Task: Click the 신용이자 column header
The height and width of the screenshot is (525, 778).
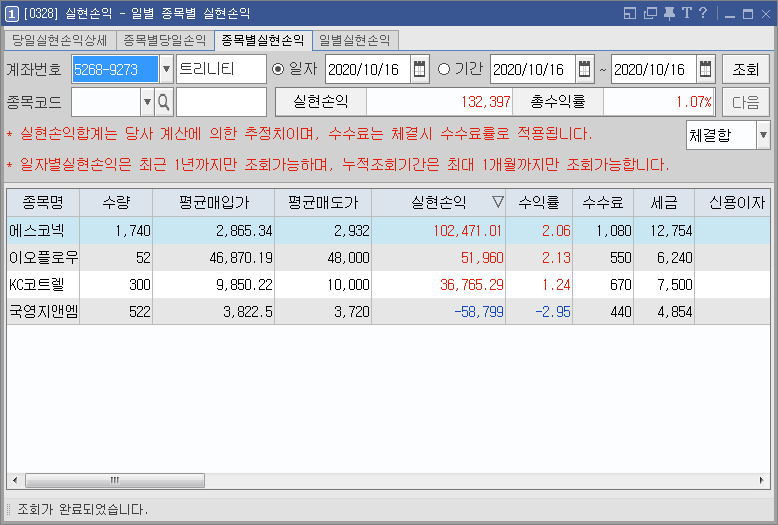Action: click(x=732, y=202)
